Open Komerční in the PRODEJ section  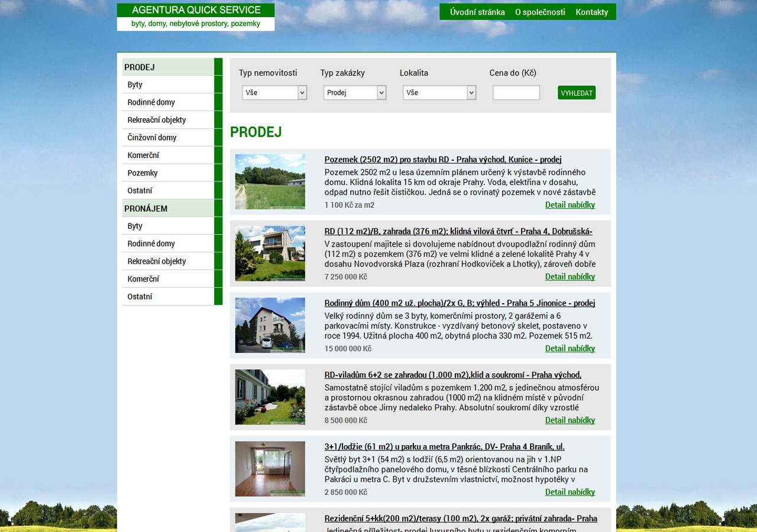(x=172, y=155)
